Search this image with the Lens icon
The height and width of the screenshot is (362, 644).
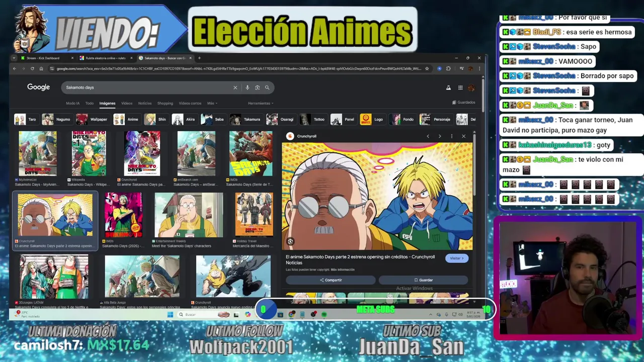tap(290, 242)
